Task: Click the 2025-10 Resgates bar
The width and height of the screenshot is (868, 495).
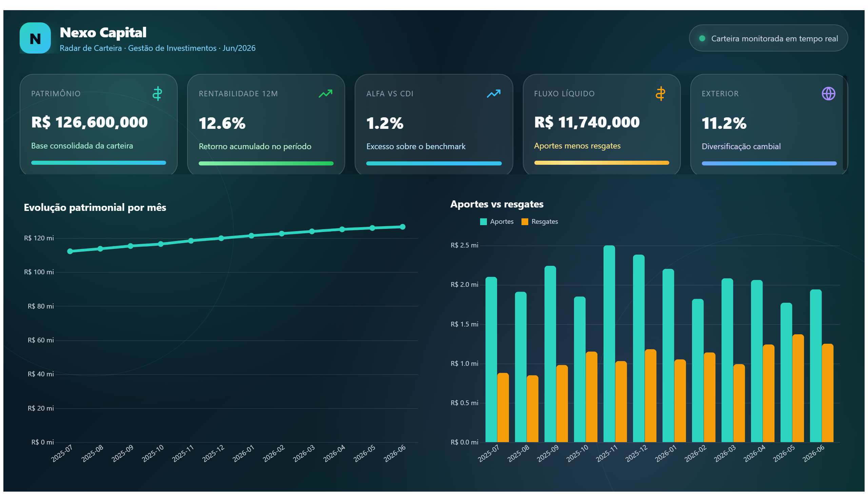Action: point(592,397)
